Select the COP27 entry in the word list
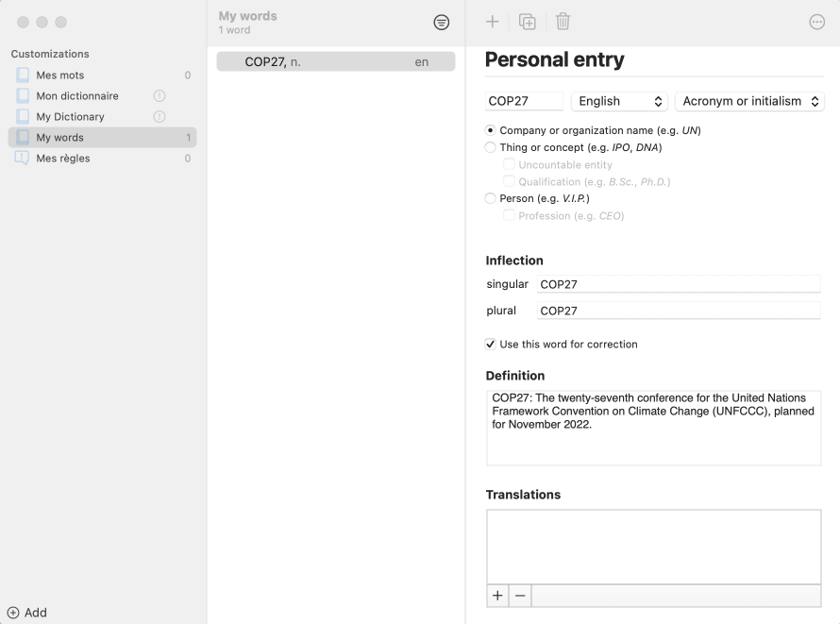Viewport: 840px width, 624px height. point(336,61)
